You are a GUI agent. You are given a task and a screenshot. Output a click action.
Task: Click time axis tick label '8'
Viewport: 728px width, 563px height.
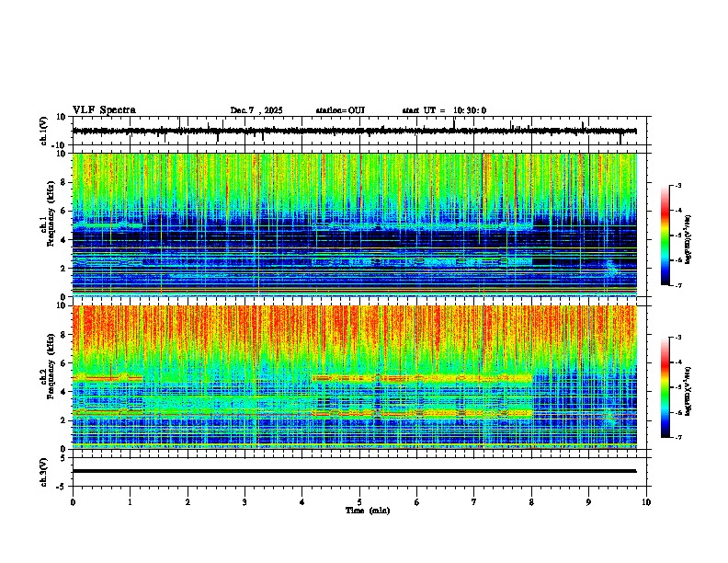[531, 502]
